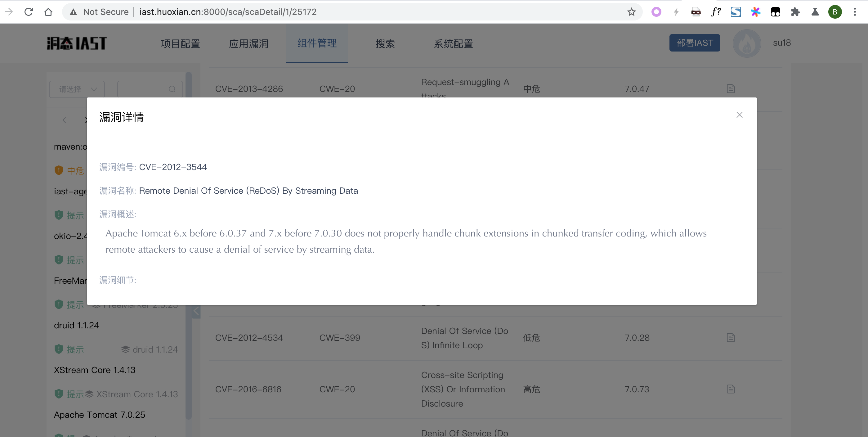Bookmark page with star icon

click(x=631, y=12)
